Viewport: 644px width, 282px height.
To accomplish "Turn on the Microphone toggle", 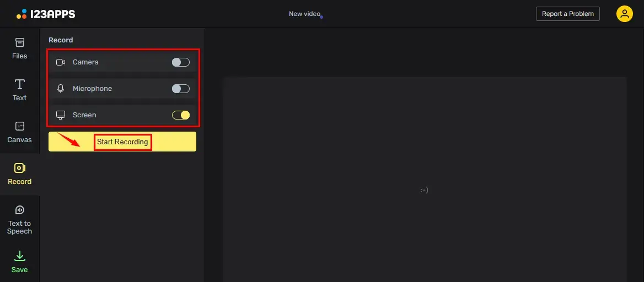I will tap(180, 89).
